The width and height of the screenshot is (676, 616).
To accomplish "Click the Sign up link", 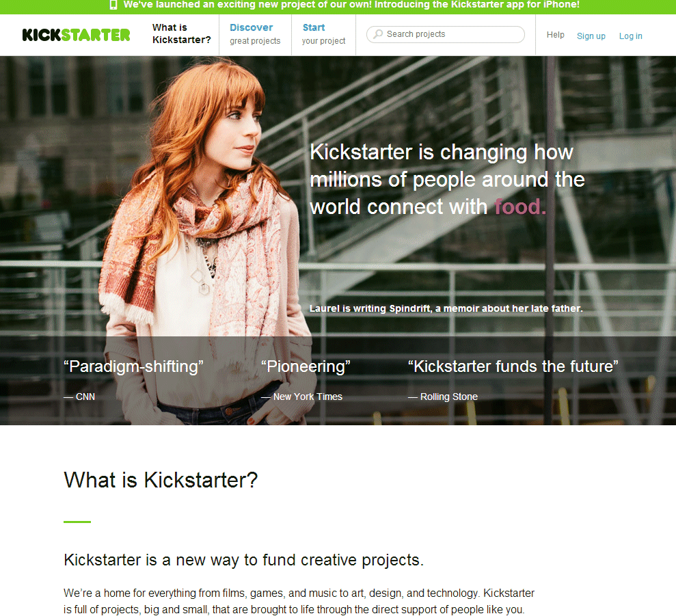I will click(x=591, y=36).
